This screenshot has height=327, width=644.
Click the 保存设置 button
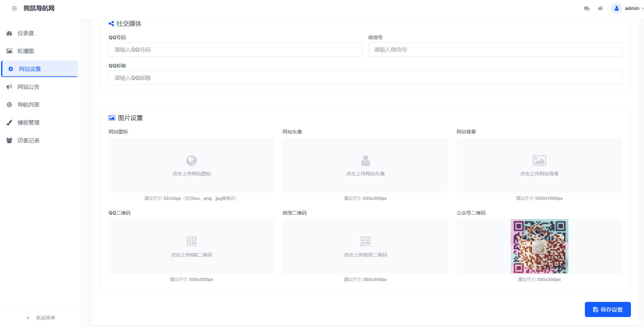pyautogui.click(x=608, y=309)
